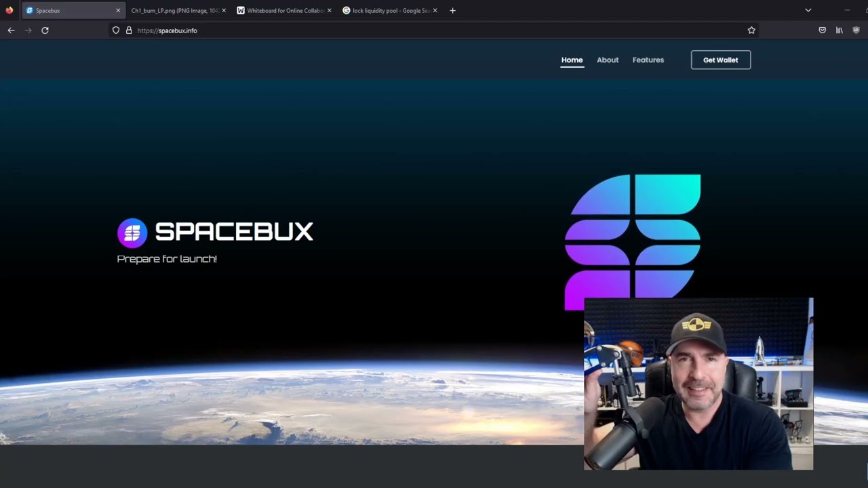Open the Features nav link
Image resolution: width=868 pixels, height=488 pixels.
648,60
